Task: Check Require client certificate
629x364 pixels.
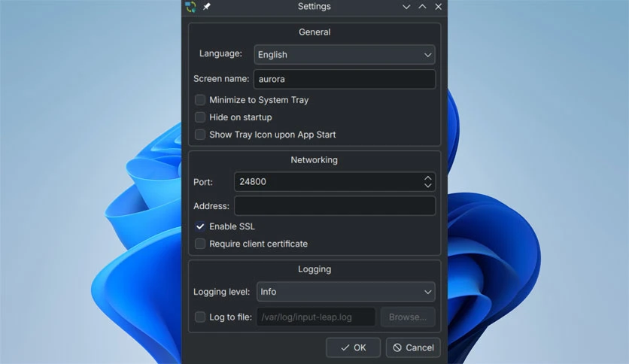Action: (x=200, y=244)
